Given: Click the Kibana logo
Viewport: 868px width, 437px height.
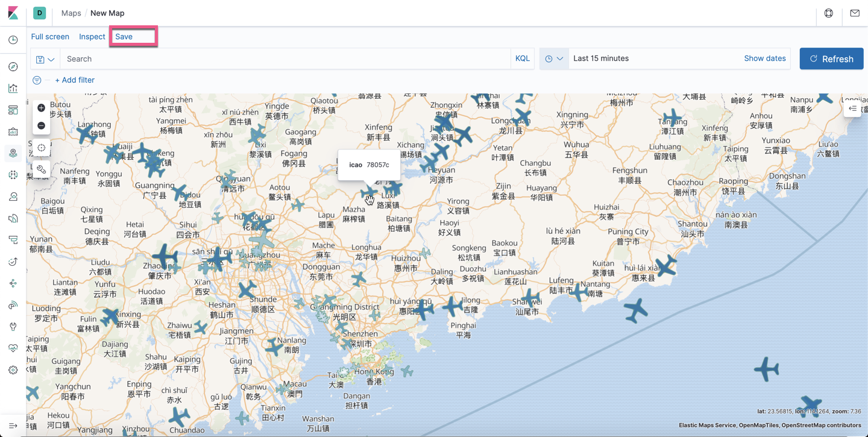Looking at the screenshot, I should point(13,13).
